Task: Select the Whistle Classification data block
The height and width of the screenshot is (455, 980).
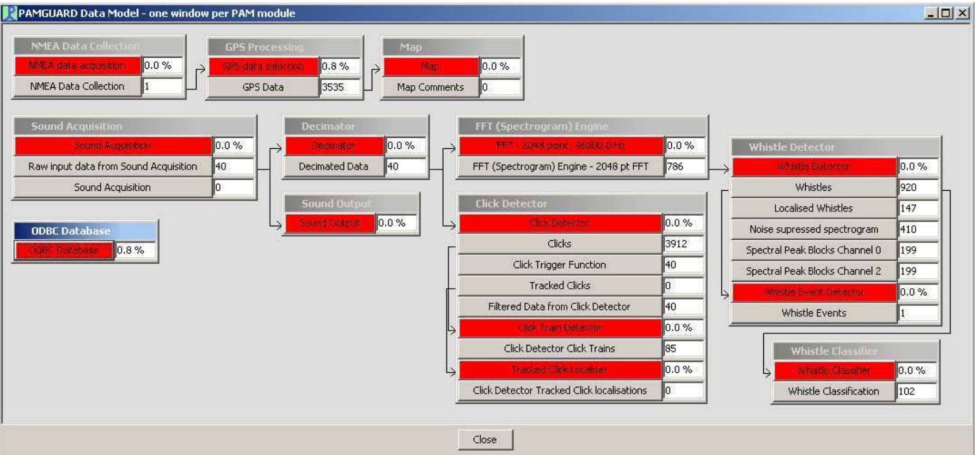Action: click(x=834, y=391)
